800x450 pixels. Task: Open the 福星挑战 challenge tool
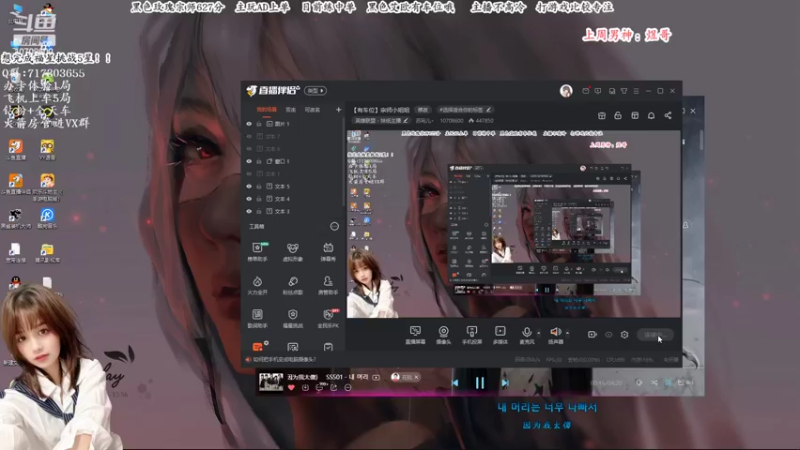tap(292, 318)
